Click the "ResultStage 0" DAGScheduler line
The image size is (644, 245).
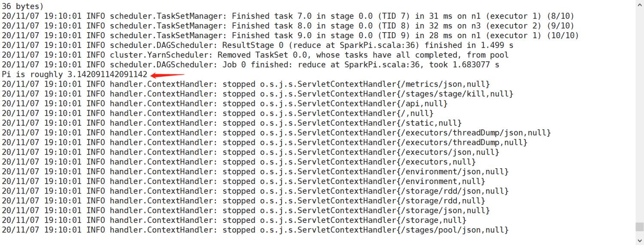[258, 45]
